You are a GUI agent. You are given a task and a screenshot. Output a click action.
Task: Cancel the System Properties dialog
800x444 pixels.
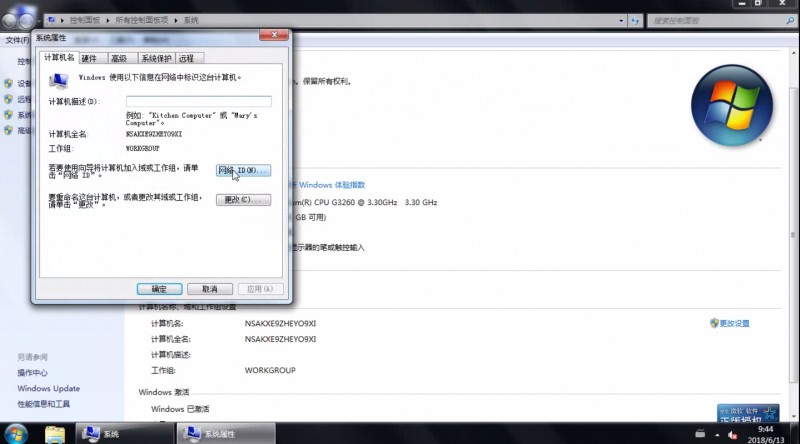point(210,289)
